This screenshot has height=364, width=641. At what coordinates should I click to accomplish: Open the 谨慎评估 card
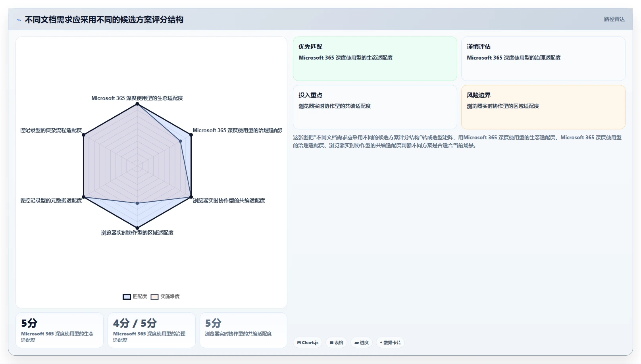[x=543, y=59]
